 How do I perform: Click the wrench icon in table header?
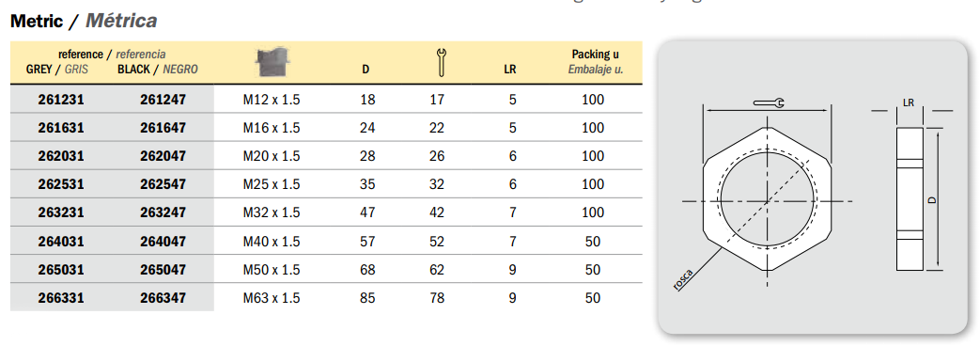click(442, 63)
